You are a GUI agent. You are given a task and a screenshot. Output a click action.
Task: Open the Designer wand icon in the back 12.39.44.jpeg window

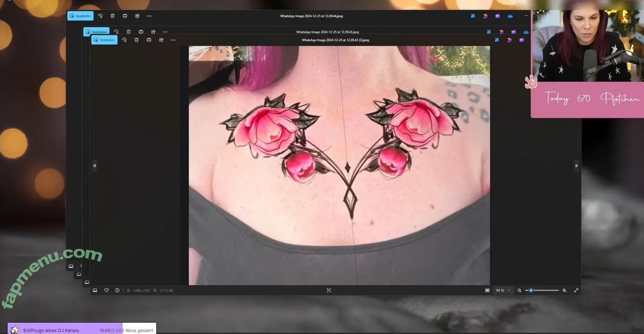pyautogui.click(x=473, y=16)
